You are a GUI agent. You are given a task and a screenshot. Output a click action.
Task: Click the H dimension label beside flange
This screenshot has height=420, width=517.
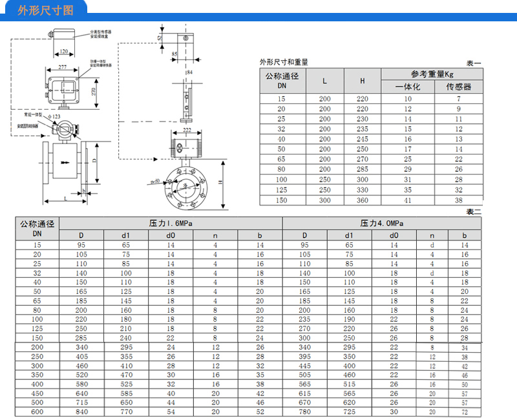(220, 183)
